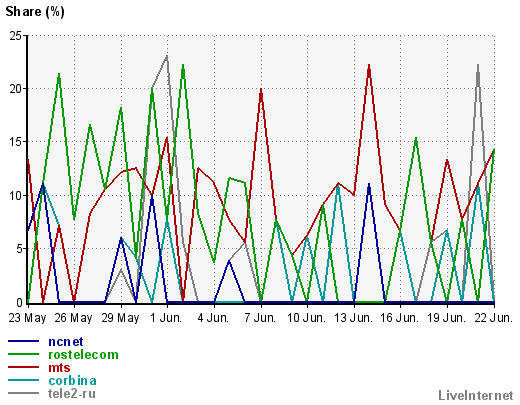Click the rostelecom legend label
This screenshot has width=520, height=405.
tap(83, 355)
